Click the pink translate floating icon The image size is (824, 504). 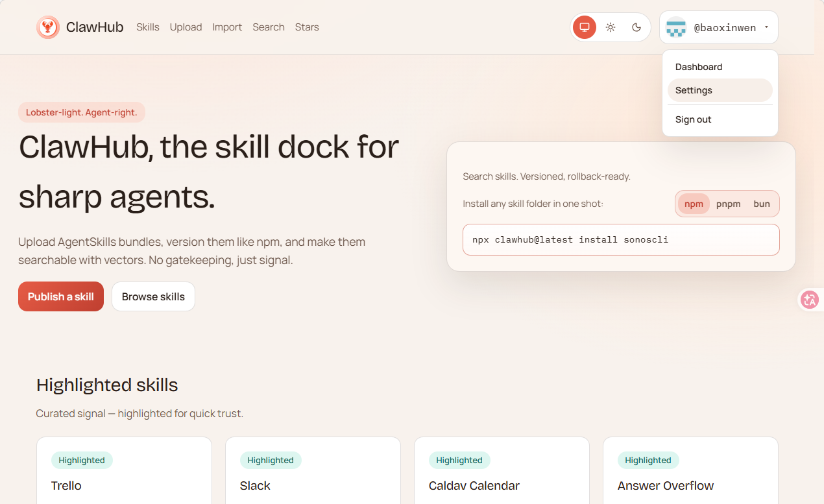click(x=809, y=300)
